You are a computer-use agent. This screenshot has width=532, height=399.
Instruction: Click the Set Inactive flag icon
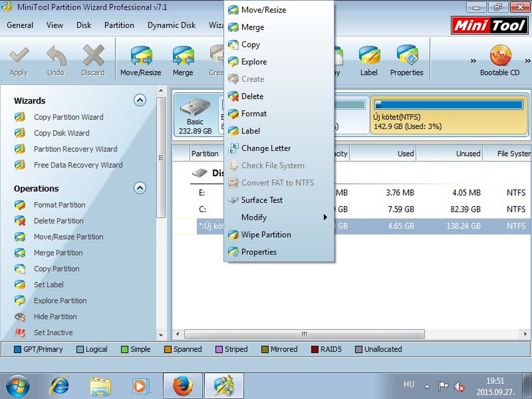coord(20,332)
